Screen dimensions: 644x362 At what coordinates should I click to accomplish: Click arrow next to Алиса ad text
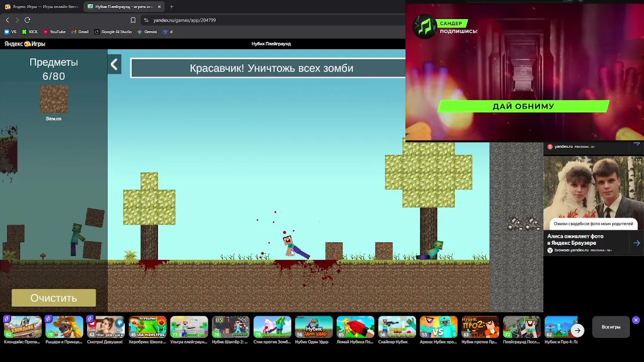coord(637,243)
